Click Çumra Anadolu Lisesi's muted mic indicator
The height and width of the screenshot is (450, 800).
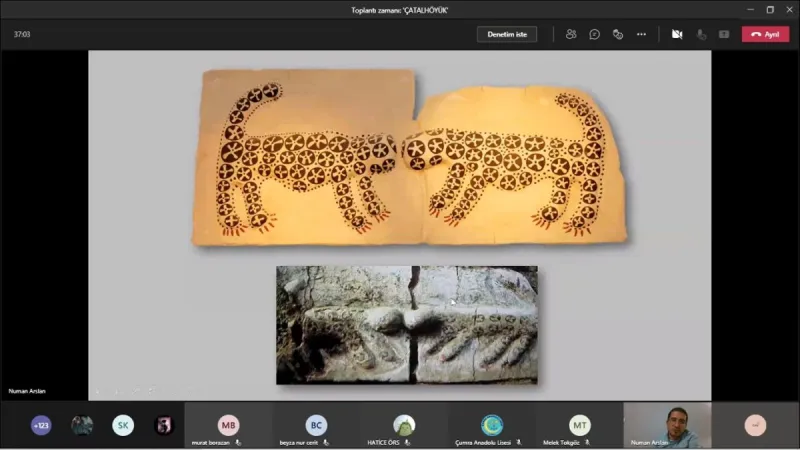(x=518, y=442)
